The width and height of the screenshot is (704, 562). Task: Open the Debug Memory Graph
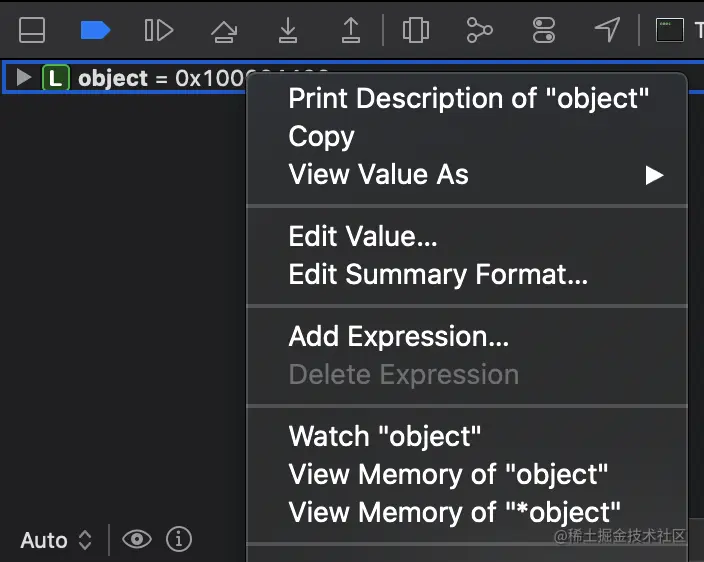(480, 30)
